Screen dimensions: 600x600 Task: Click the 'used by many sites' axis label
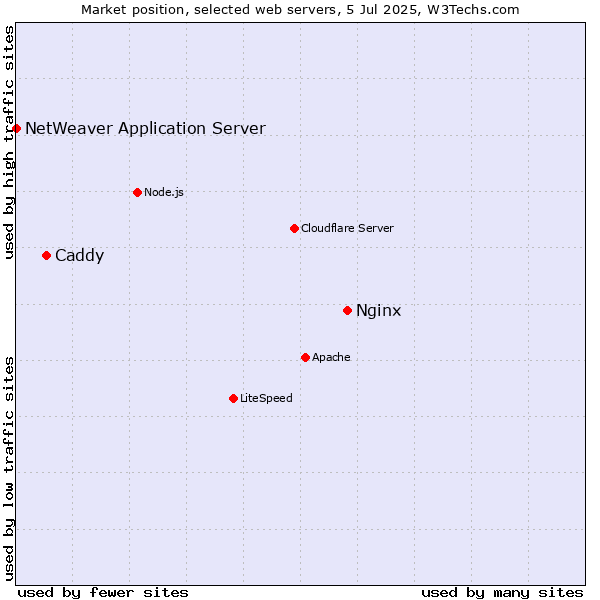point(502,593)
